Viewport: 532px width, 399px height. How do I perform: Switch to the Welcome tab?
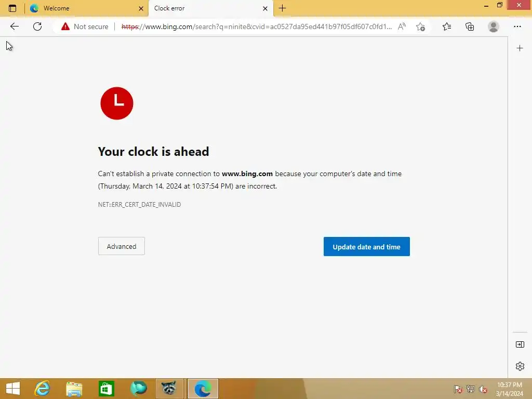[x=87, y=8]
